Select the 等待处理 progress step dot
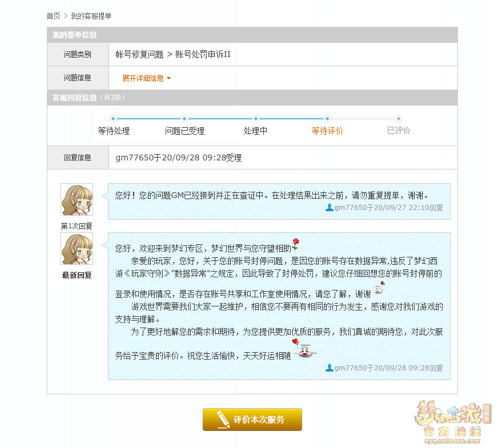The height and width of the screenshot is (448, 498). (x=113, y=119)
